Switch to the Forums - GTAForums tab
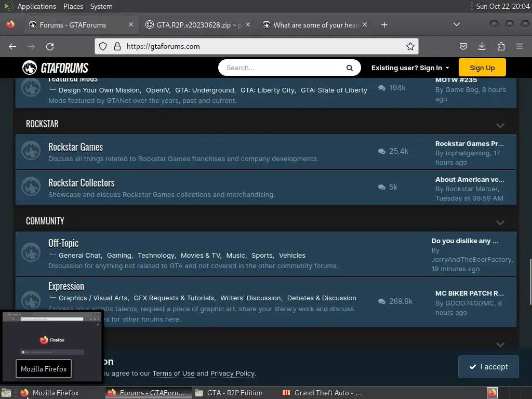The image size is (532, 399). click(x=81, y=25)
